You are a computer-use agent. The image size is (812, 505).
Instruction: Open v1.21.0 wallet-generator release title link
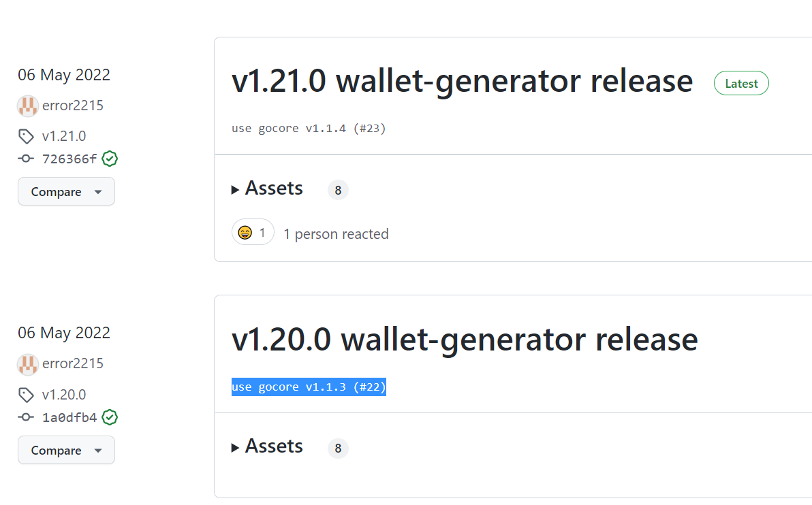pyautogui.click(x=462, y=81)
